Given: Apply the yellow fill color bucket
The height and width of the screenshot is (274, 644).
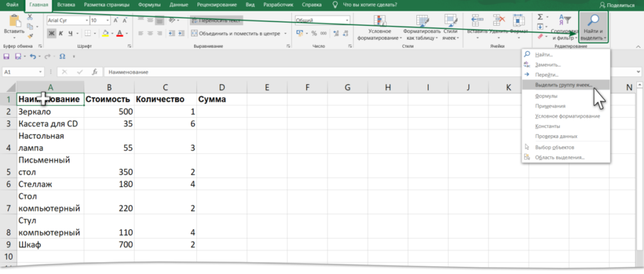Looking at the screenshot, I should pyautogui.click(x=106, y=33).
